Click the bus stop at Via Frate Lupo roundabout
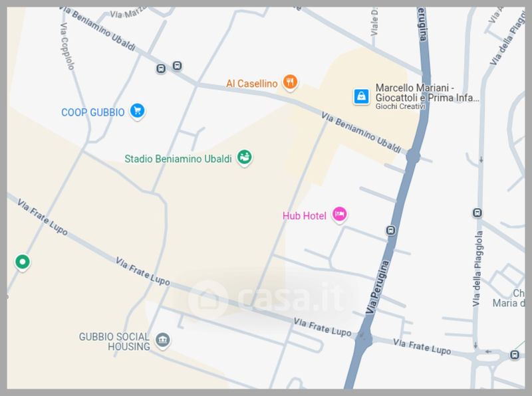Screen dimensions: 532x396 [x=515, y=355]
